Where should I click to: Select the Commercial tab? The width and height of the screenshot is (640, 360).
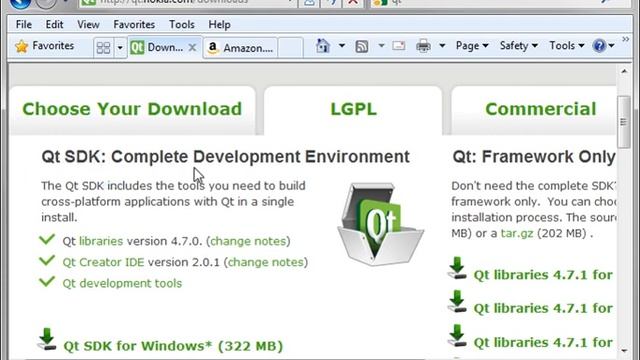[535, 109]
